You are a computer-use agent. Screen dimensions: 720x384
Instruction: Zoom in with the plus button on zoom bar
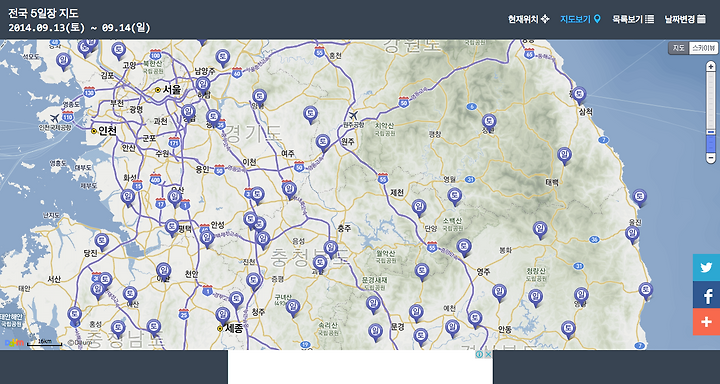(711, 67)
